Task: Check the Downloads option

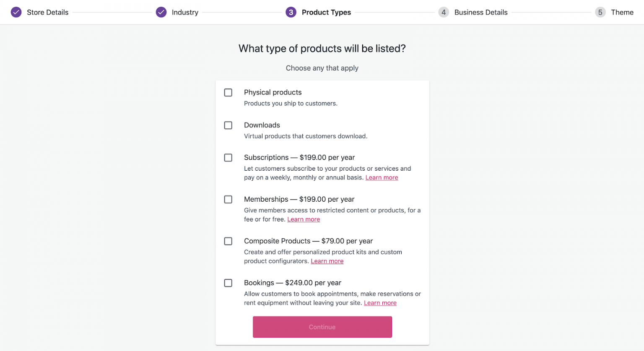Action: (x=228, y=125)
